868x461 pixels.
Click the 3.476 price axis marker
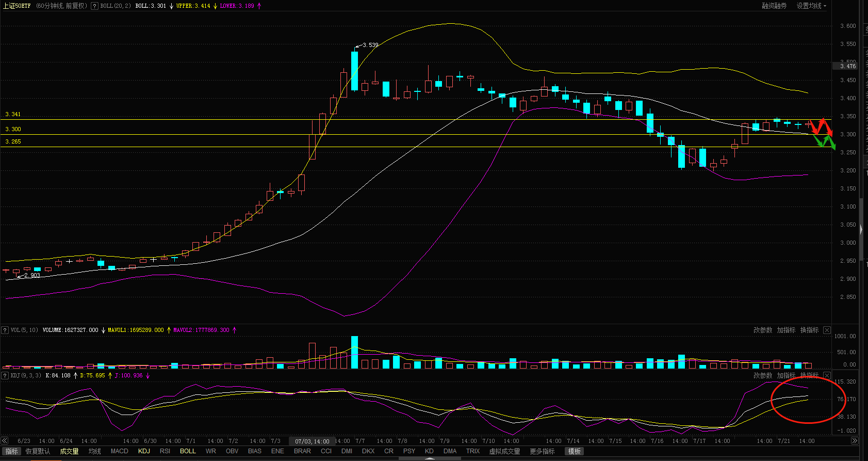click(x=845, y=66)
